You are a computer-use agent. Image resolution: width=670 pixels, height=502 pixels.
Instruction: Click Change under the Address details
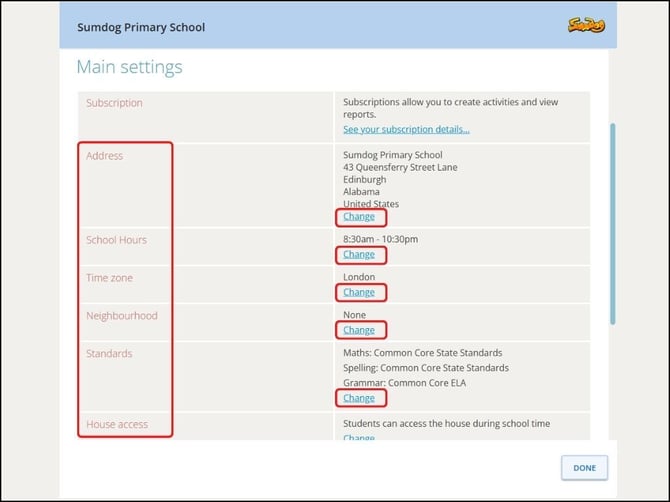tap(359, 217)
